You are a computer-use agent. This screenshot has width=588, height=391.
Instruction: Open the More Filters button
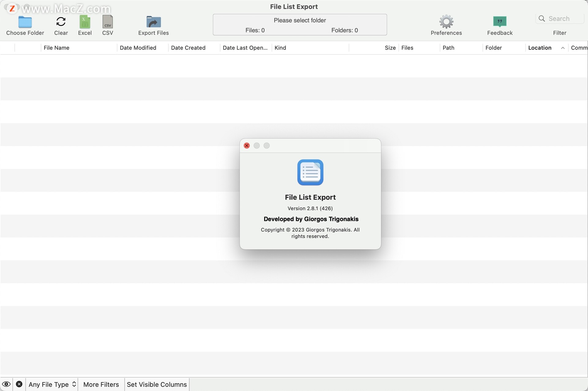point(101,384)
